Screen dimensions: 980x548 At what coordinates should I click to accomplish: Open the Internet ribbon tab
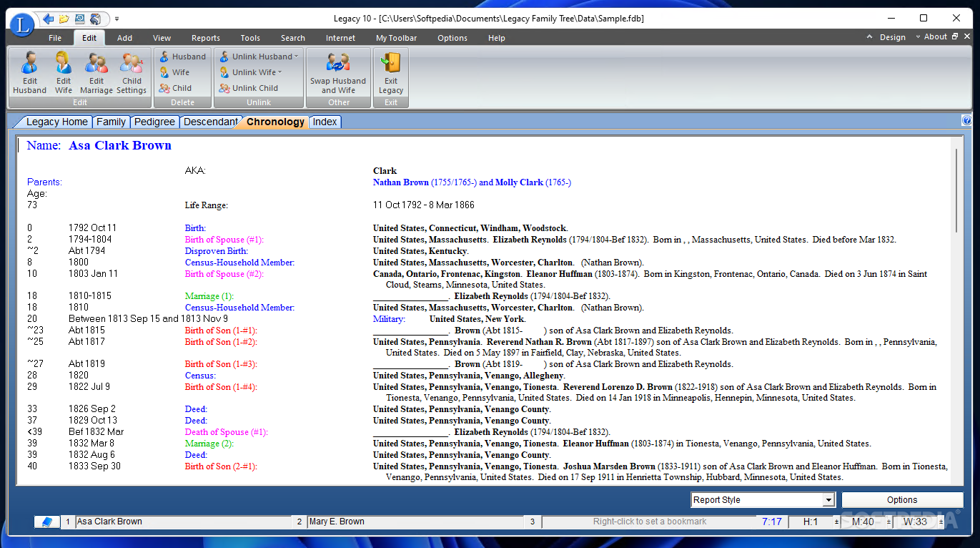click(340, 38)
